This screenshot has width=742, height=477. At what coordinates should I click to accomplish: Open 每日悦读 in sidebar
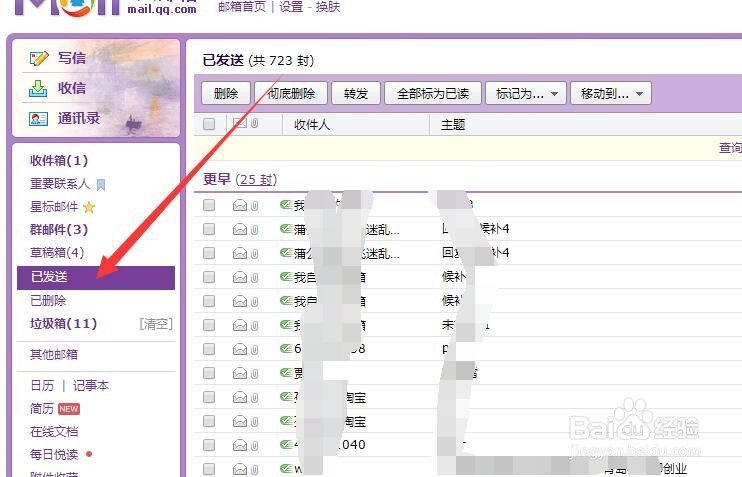[54, 455]
